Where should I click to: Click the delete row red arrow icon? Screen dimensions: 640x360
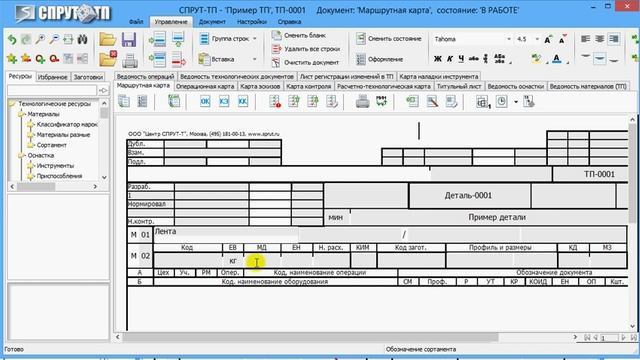coord(178,60)
